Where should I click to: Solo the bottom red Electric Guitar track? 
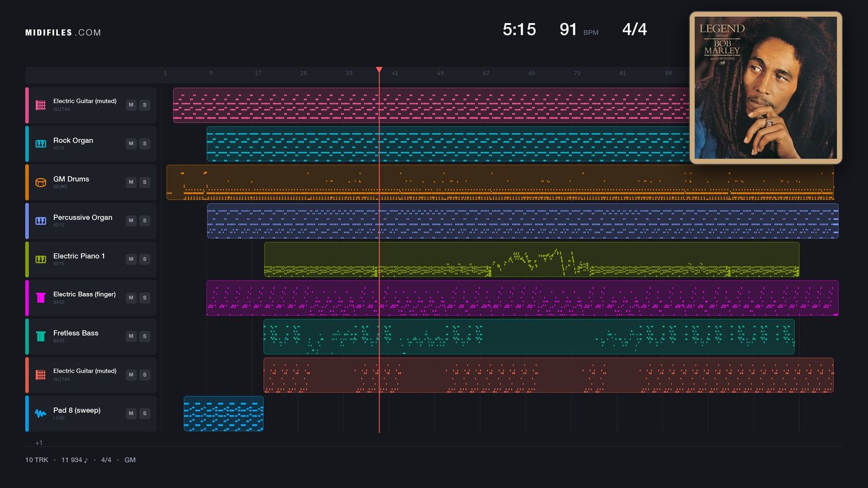click(145, 375)
